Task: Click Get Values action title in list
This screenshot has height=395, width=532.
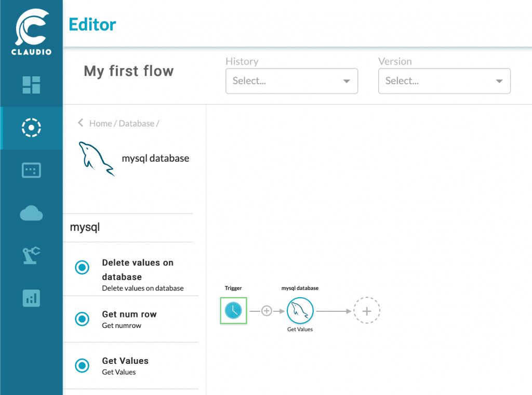Action: 125,361
